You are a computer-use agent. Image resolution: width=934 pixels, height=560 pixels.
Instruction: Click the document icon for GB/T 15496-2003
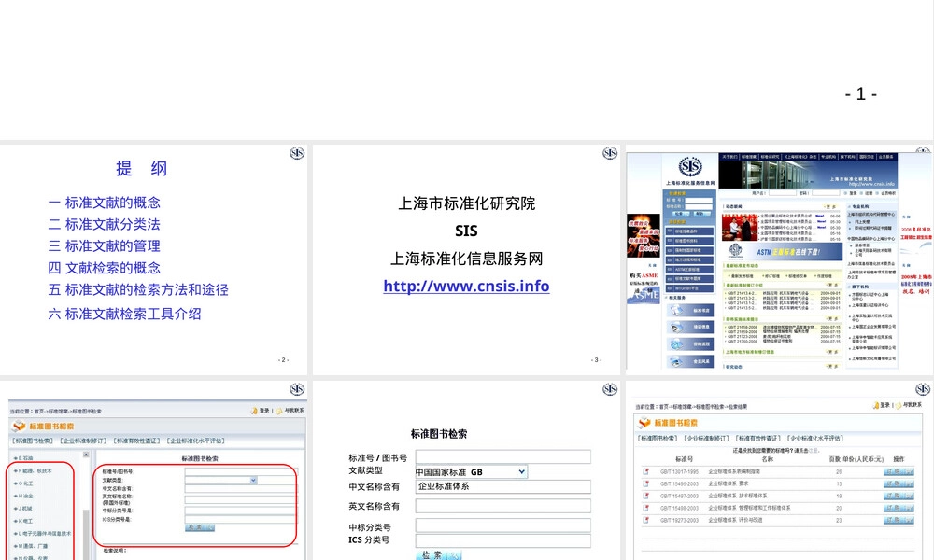(x=645, y=483)
